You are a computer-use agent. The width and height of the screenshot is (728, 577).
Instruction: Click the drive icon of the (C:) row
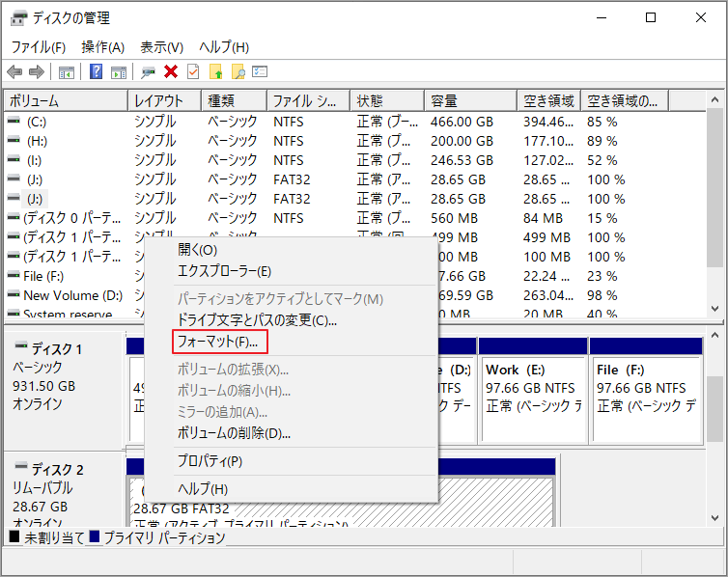[x=14, y=121]
